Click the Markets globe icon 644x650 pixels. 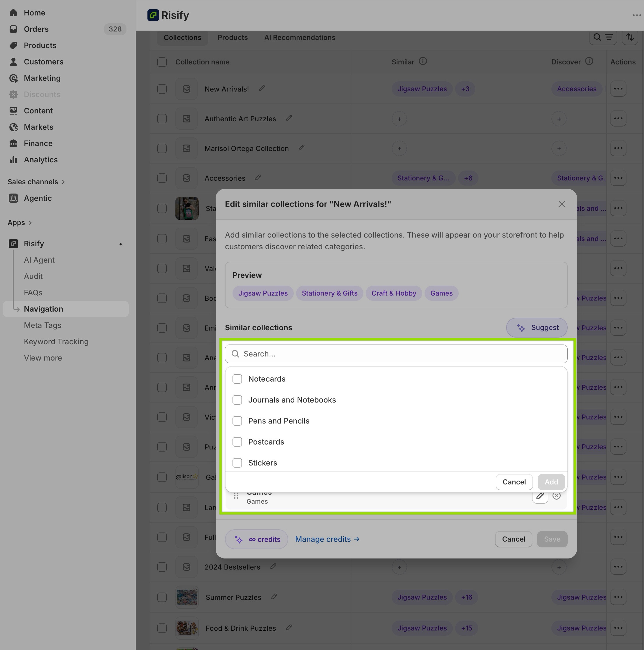tap(13, 127)
